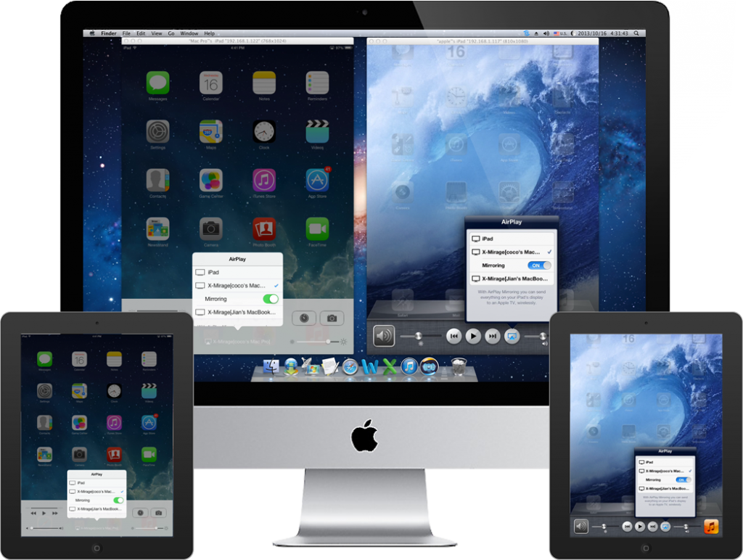Screen dimensions: 743x560
Task: Tap orange Music icon on right physical iPad
Action: pos(711,527)
